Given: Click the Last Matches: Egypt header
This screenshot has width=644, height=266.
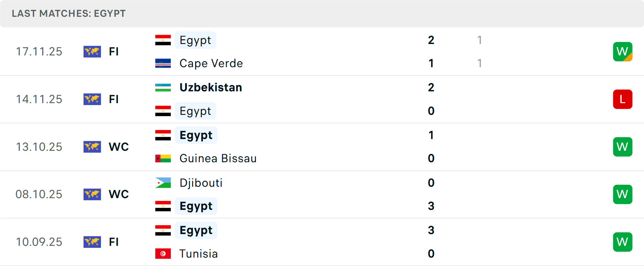Looking at the screenshot, I should [x=69, y=13].
